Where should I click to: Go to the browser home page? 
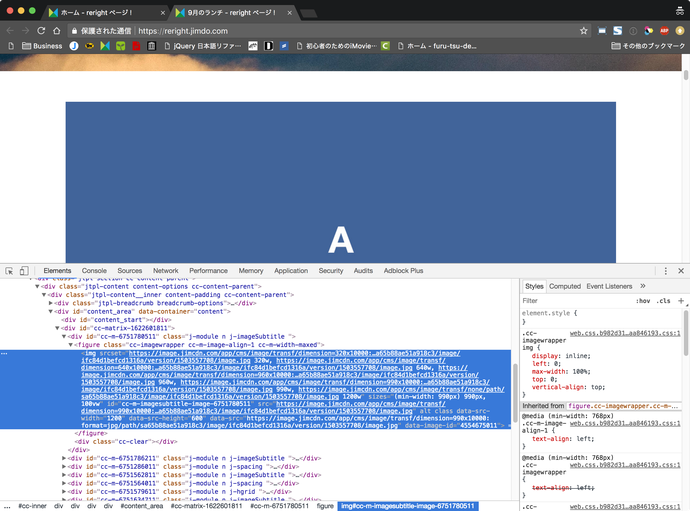coord(57,31)
